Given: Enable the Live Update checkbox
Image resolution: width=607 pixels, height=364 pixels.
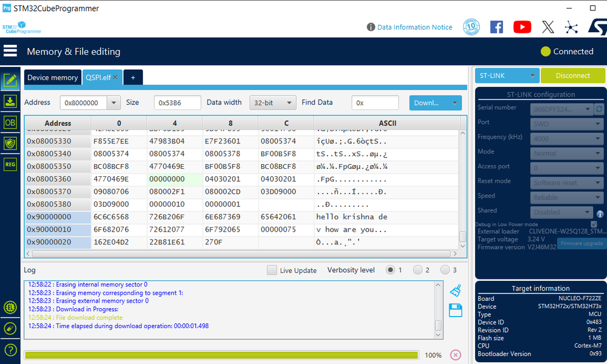Looking at the screenshot, I should point(272,270).
